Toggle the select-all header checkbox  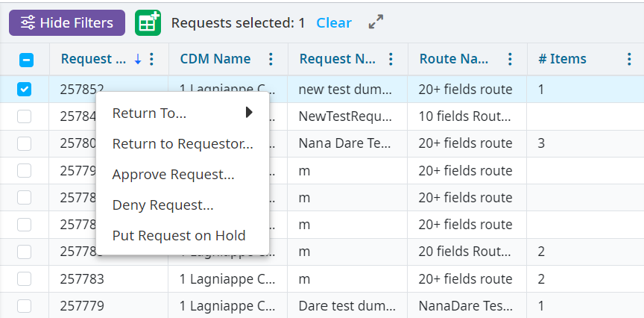(x=25, y=60)
